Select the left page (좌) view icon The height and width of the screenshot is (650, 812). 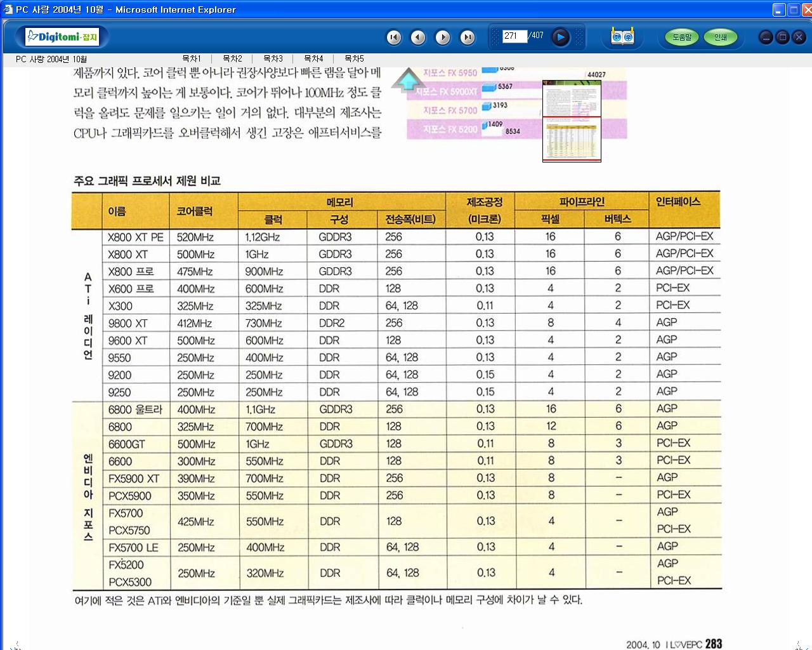617,37
